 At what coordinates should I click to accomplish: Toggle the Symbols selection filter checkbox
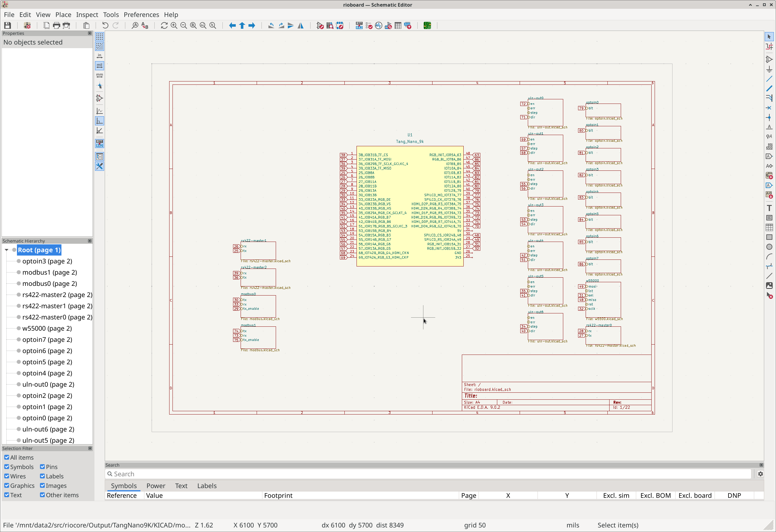coord(7,467)
